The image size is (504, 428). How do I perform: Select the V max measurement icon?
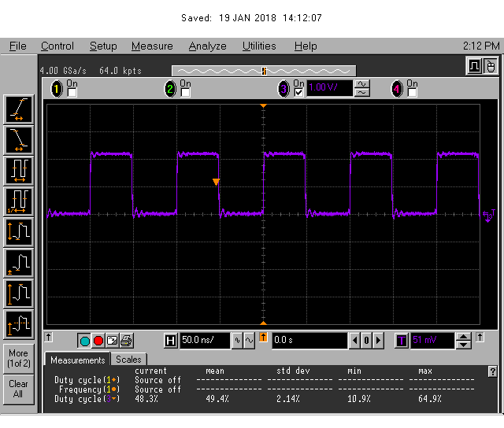[19, 293]
